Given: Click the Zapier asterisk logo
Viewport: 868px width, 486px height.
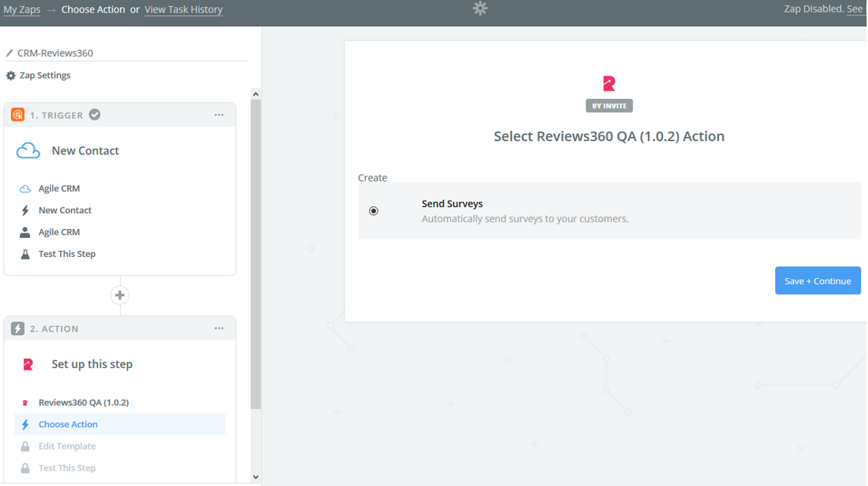Looking at the screenshot, I should coord(480,8).
